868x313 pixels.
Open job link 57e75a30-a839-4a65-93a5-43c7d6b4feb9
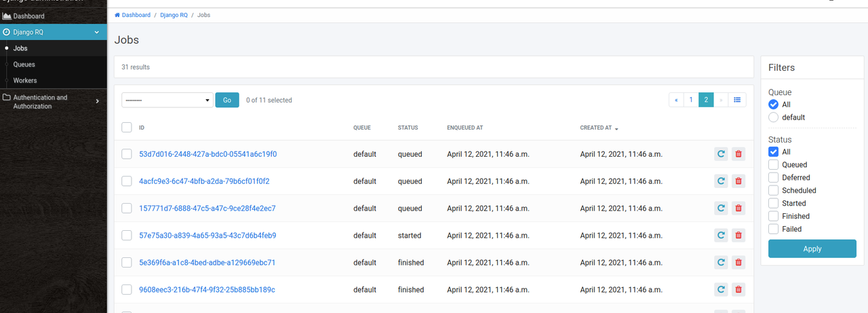(208, 236)
